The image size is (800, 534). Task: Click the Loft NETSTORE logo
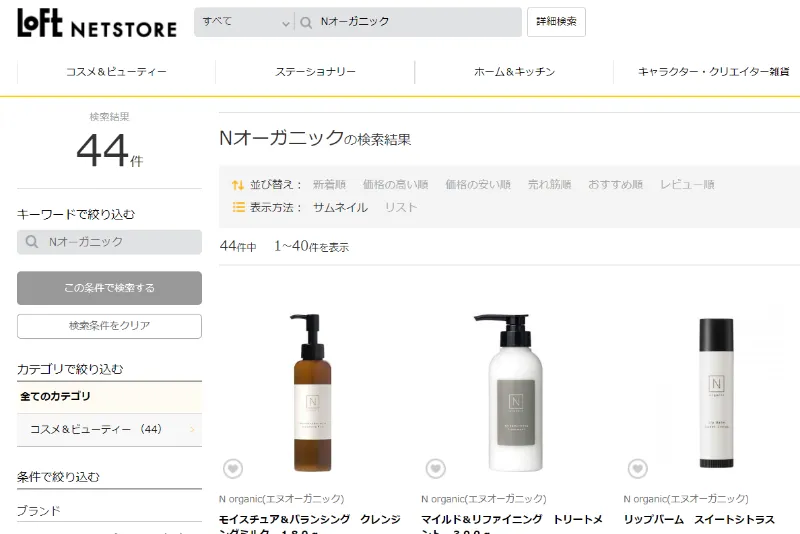point(97,23)
